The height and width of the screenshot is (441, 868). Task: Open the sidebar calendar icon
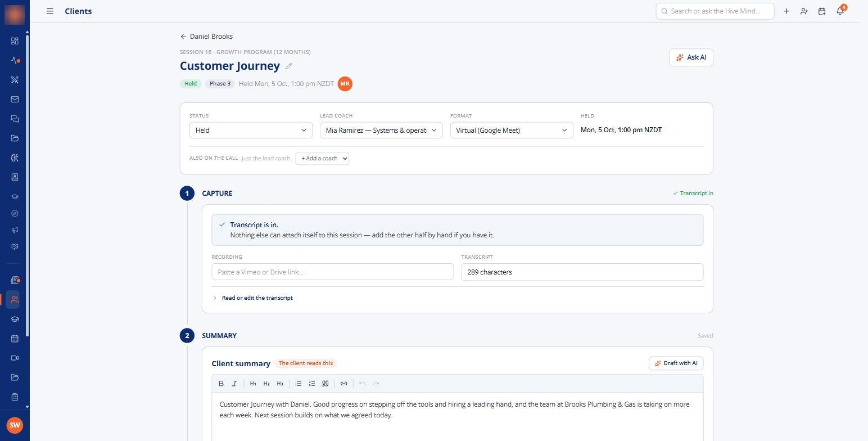15,339
